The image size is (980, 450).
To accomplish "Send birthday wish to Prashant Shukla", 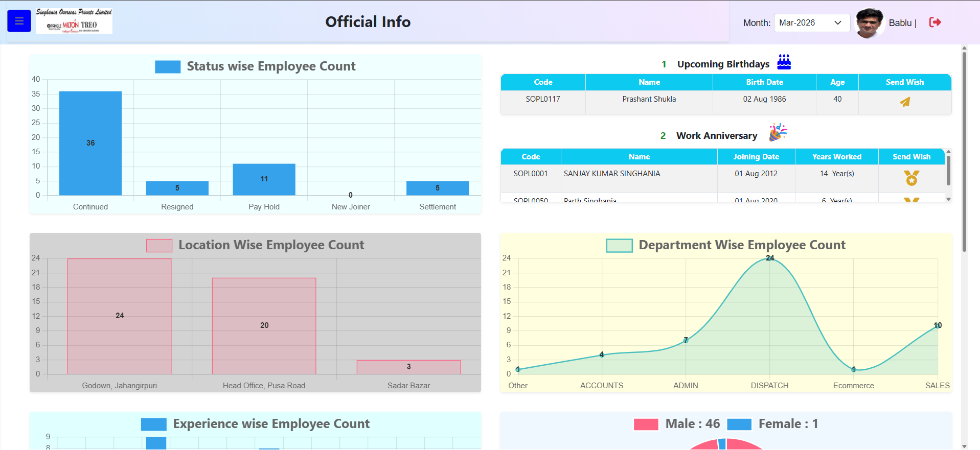I will 905,102.
